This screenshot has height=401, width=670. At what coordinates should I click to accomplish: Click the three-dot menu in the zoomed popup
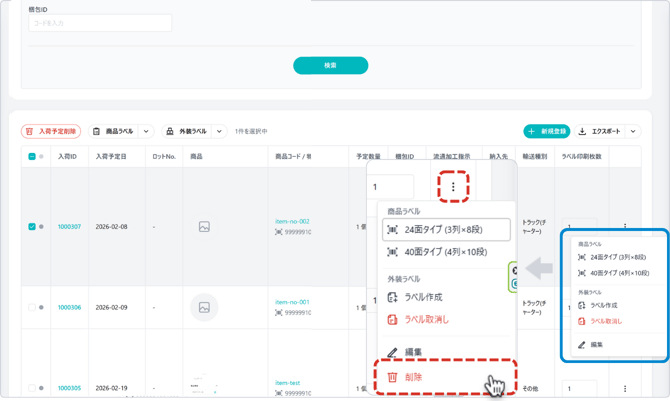(453, 187)
